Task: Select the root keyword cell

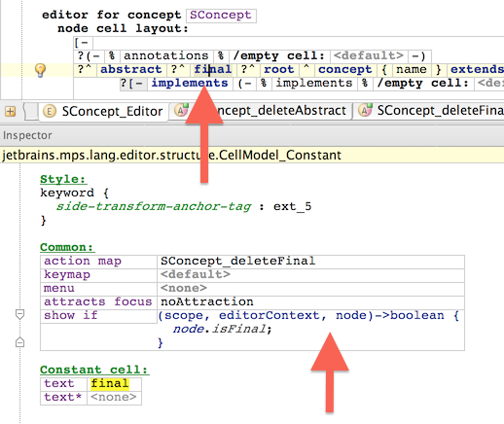Action: click(x=279, y=69)
